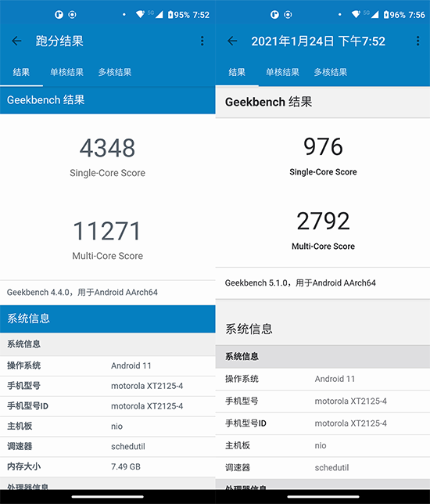Tap the right navigation gesture bar
This screenshot has width=430, height=504.
click(x=323, y=497)
